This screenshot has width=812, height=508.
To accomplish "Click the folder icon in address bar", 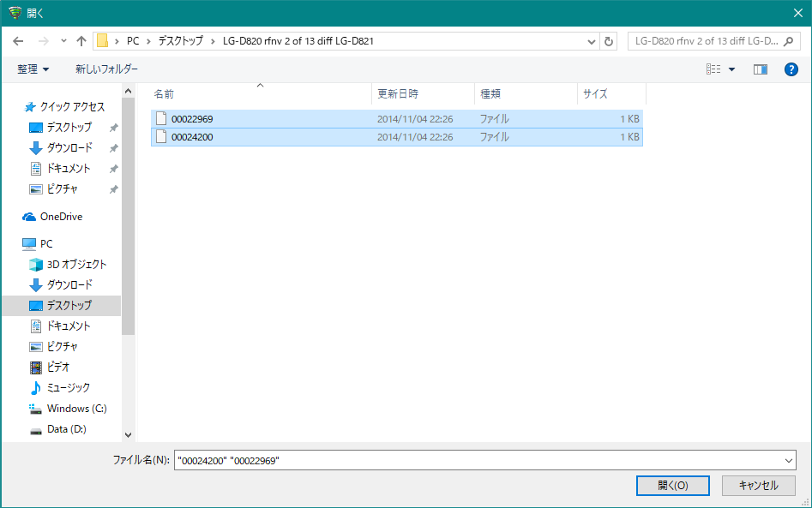I will click(x=103, y=41).
